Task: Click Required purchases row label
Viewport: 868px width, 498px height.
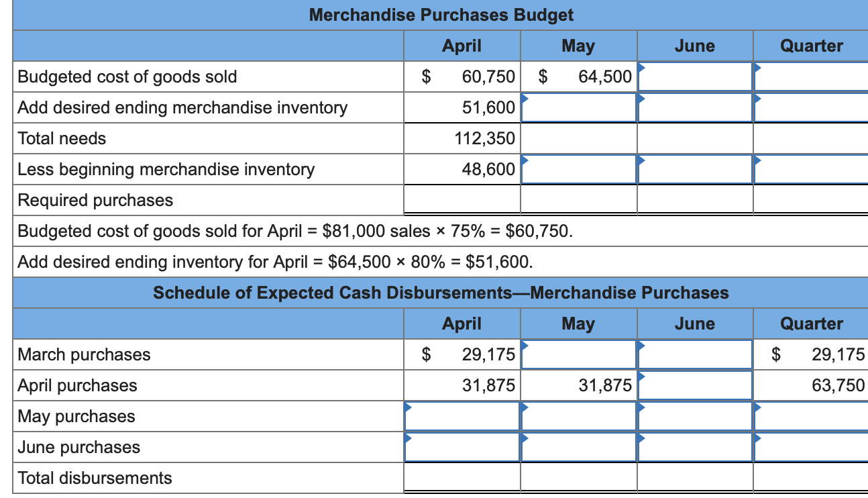Action: [x=95, y=201]
